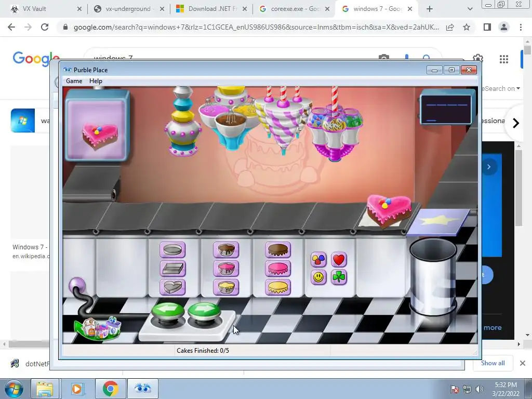This screenshot has width=532, height=399.
Task: Click the order preview heart cake display
Action: (x=99, y=137)
